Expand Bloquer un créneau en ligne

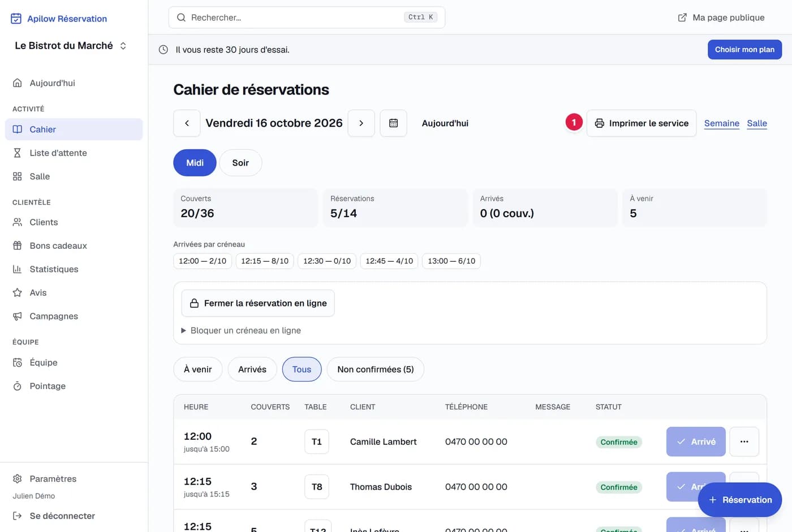tap(241, 331)
